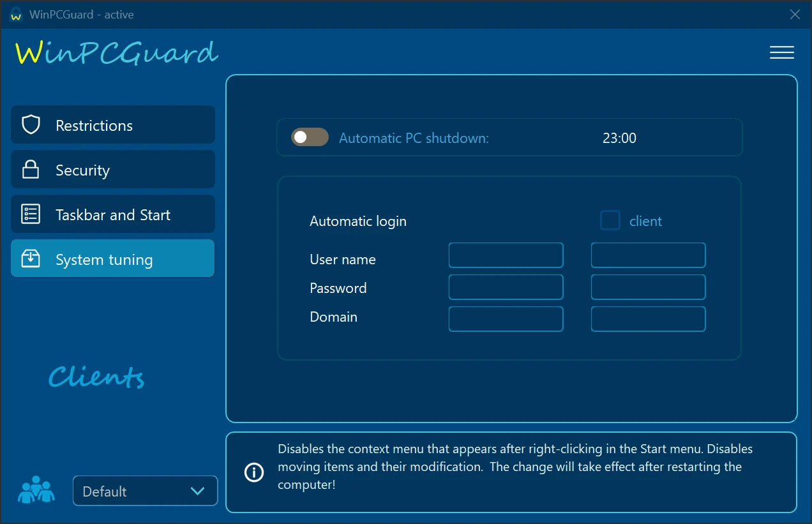Click the client checkbox label text
The image size is (812, 524).
pos(645,221)
